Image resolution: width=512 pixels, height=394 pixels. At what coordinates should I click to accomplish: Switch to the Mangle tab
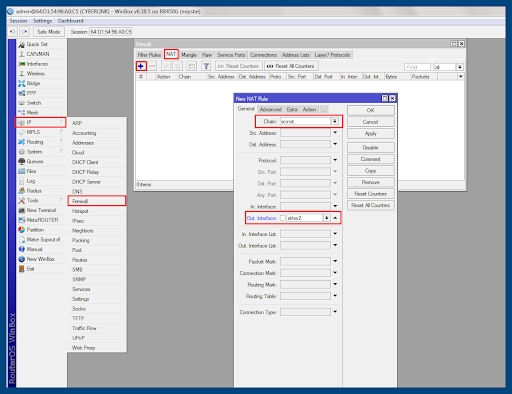(x=189, y=55)
